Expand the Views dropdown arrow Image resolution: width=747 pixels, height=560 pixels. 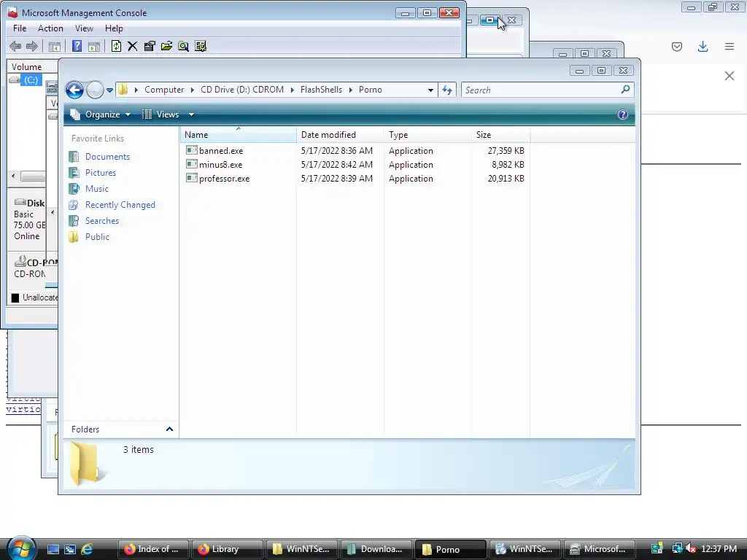click(x=191, y=114)
